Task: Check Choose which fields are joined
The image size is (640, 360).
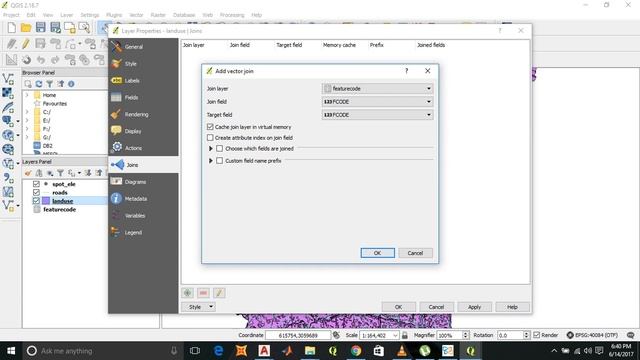Action: pos(220,149)
